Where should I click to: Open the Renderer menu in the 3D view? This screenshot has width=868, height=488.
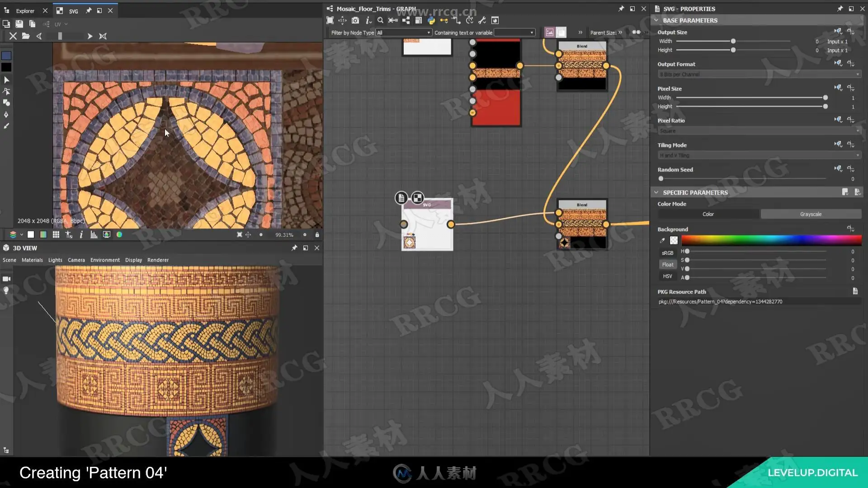coord(158,260)
